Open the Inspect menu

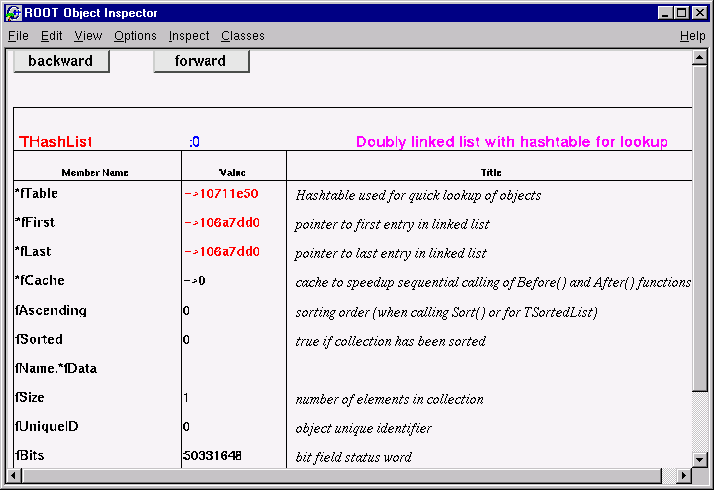[189, 36]
